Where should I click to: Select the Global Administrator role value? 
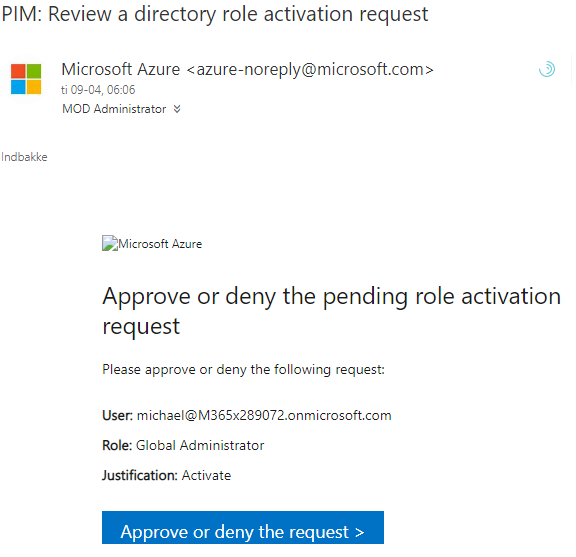200,445
